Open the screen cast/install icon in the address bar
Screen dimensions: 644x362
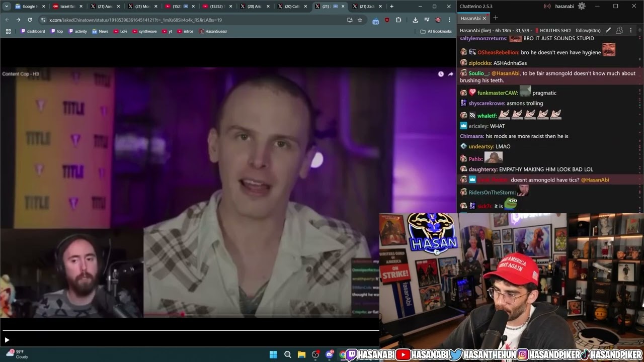point(350,20)
